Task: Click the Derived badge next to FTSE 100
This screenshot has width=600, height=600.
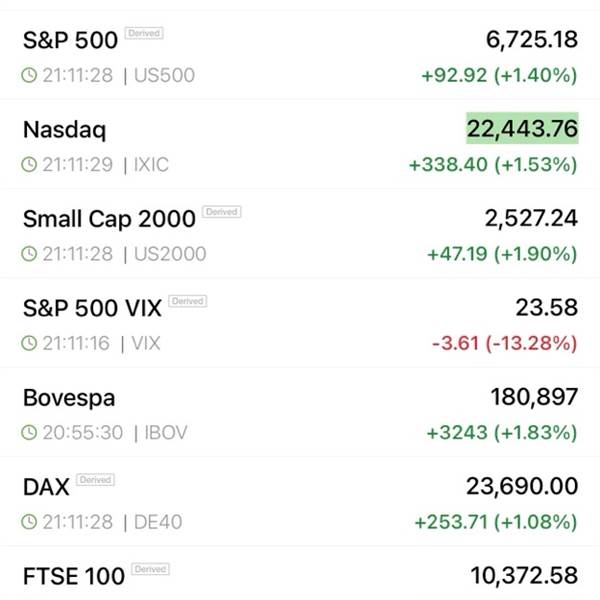Action: (x=151, y=569)
